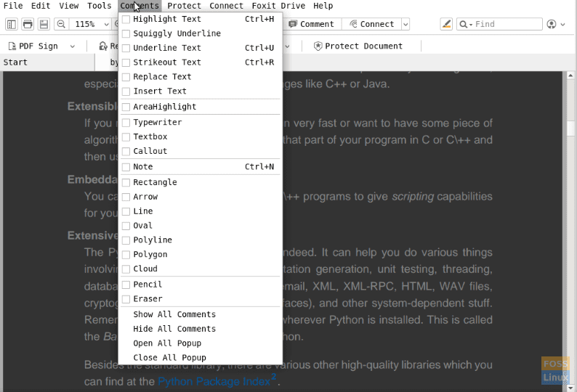The image size is (577, 392).
Task: Enable the Highlight Text option
Action: pos(166,19)
